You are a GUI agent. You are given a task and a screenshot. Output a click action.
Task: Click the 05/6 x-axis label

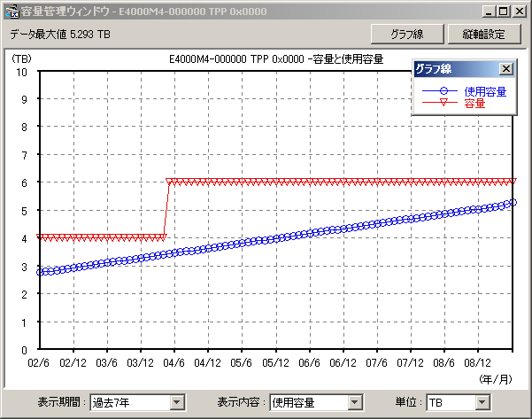[x=242, y=362]
